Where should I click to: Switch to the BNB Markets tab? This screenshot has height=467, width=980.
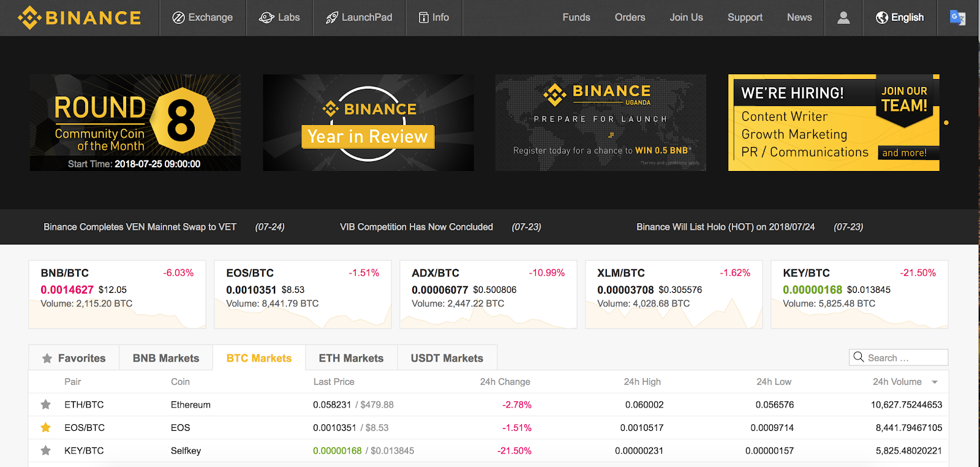click(x=166, y=358)
